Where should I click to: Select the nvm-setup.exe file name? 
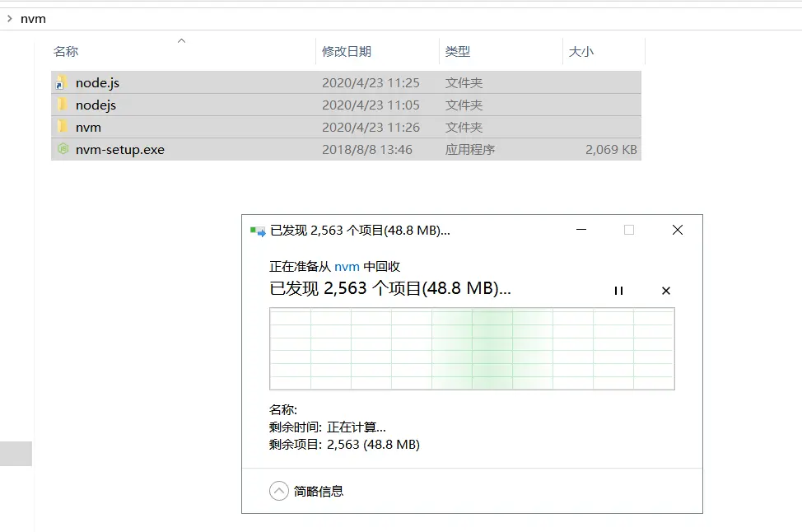(120, 150)
